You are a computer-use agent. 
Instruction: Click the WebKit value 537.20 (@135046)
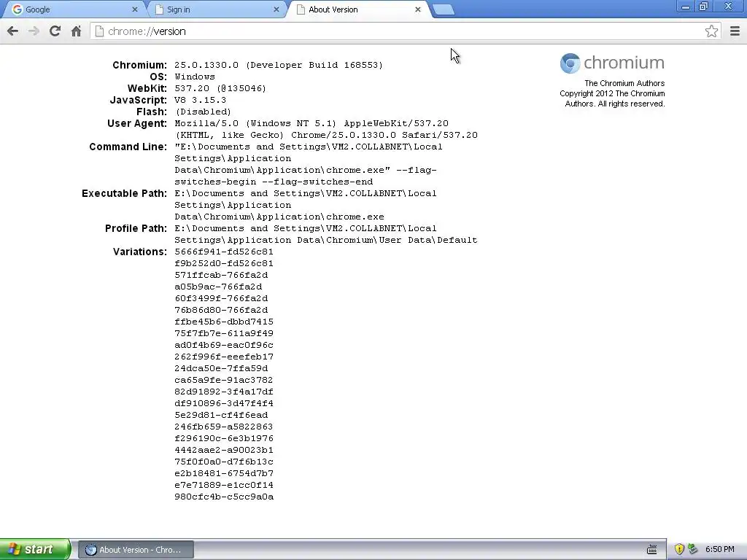pos(220,88)
